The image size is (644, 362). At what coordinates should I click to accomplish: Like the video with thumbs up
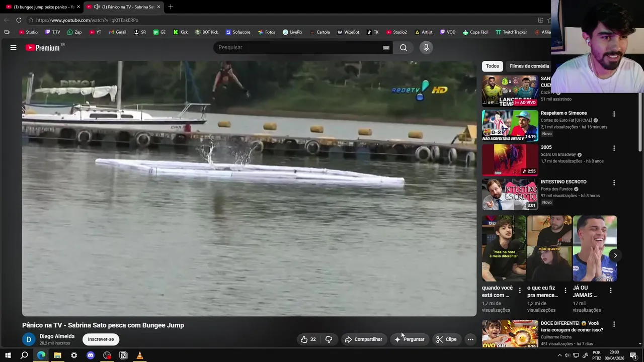pos(308,339)
